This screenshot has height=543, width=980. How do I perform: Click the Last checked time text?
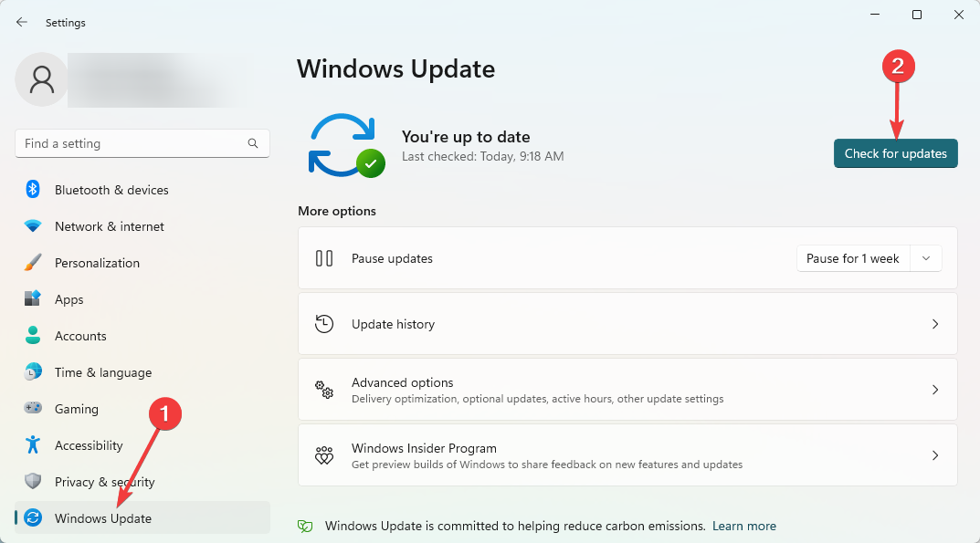pos(482,156)
